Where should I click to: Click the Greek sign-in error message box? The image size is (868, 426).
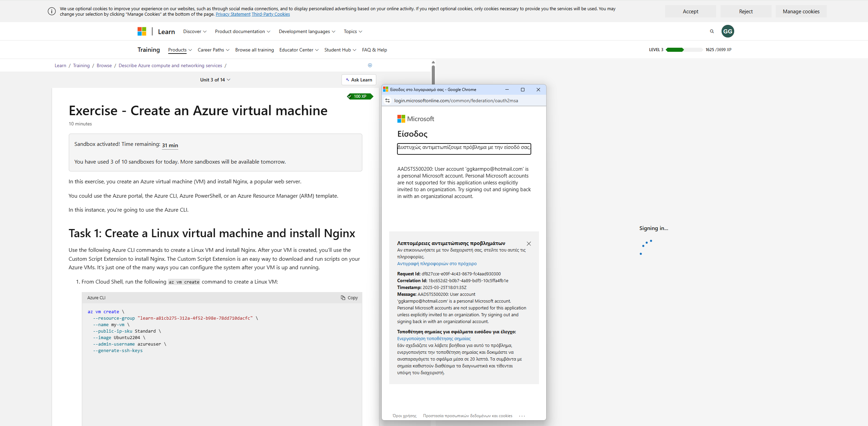(x=464, y=149)
